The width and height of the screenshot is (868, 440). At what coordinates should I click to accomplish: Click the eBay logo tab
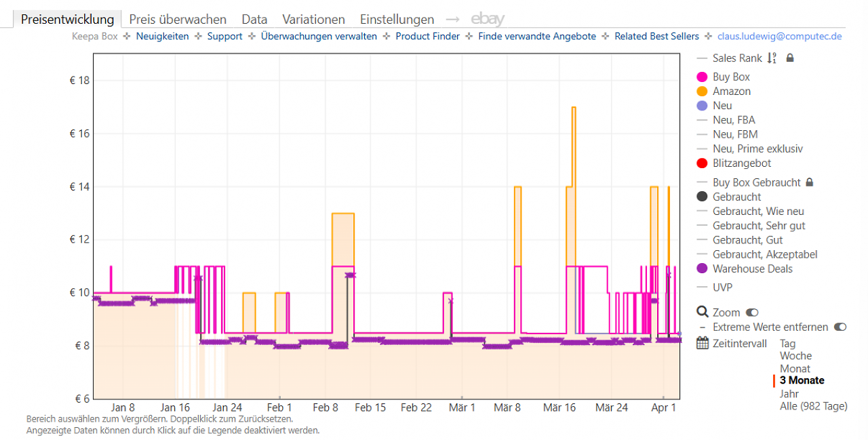488,19
